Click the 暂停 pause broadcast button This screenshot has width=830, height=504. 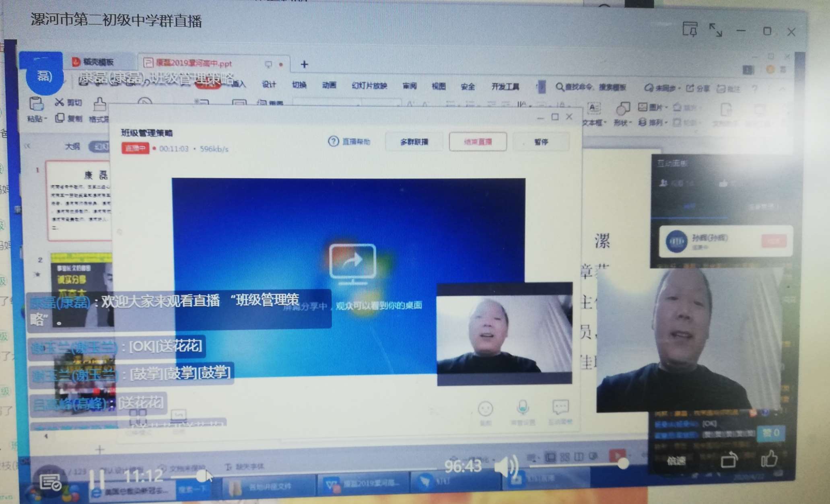tap(541, 142)
